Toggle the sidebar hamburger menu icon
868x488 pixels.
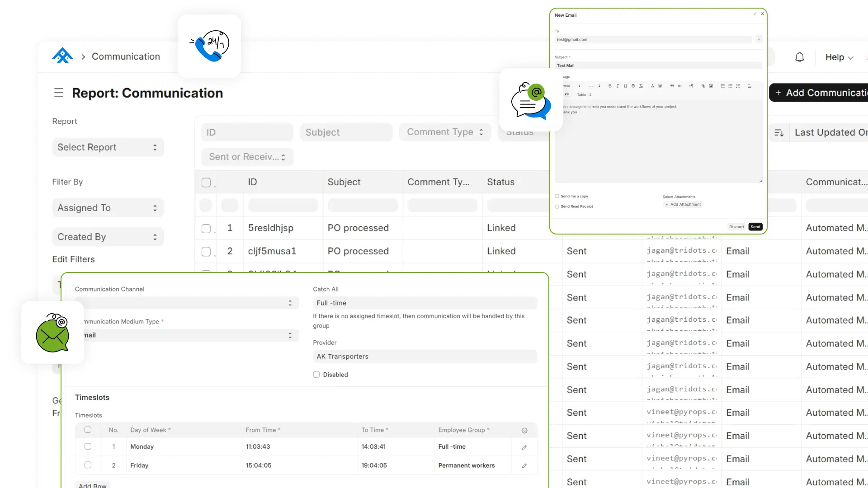[59, 93]
